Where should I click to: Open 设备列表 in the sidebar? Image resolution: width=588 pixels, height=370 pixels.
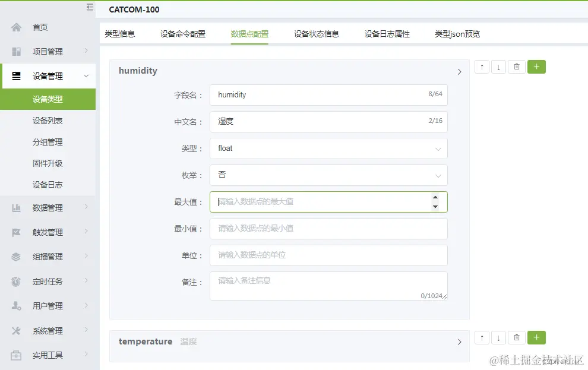pos(48,121)
